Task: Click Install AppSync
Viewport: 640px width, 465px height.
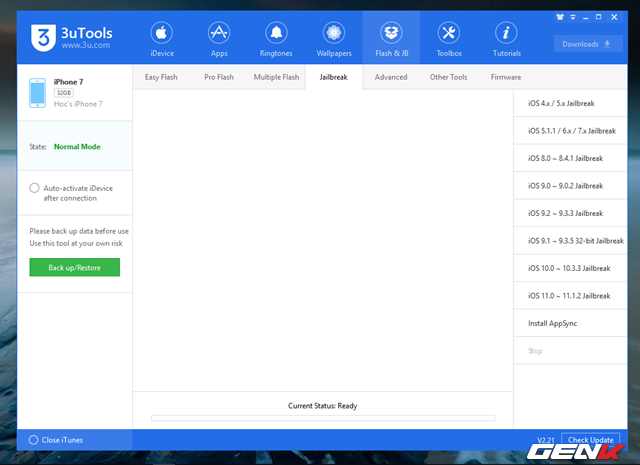Action: tap(570, 323)
